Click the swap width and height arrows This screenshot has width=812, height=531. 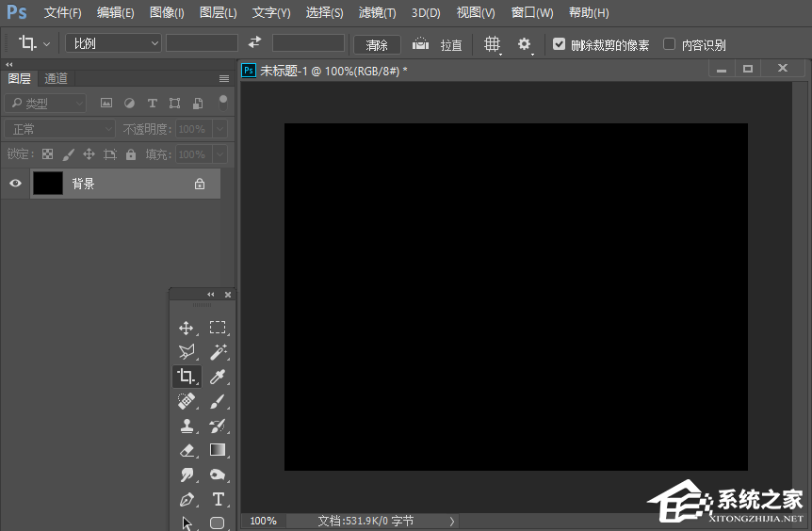[254, 43]
